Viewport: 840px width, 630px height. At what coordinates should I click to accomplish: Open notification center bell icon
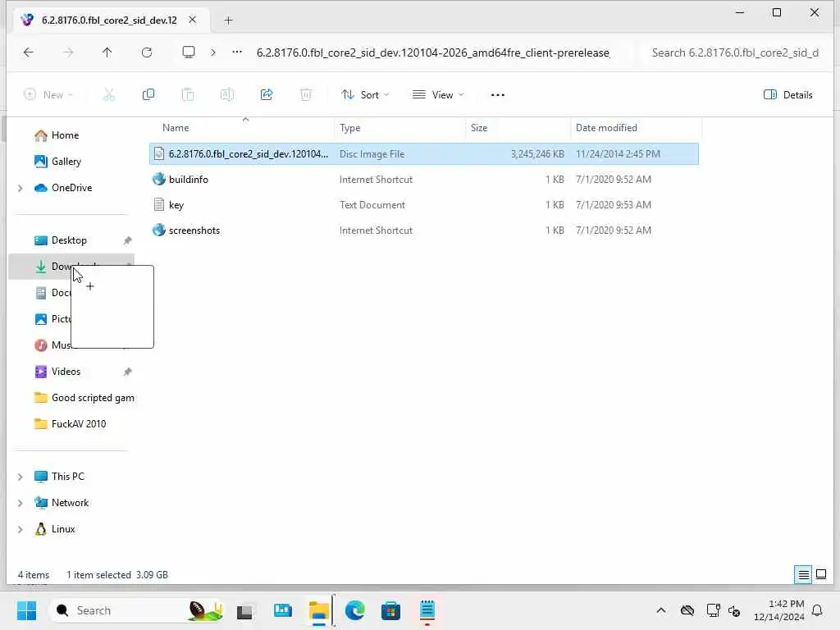[x=817, y=610]
